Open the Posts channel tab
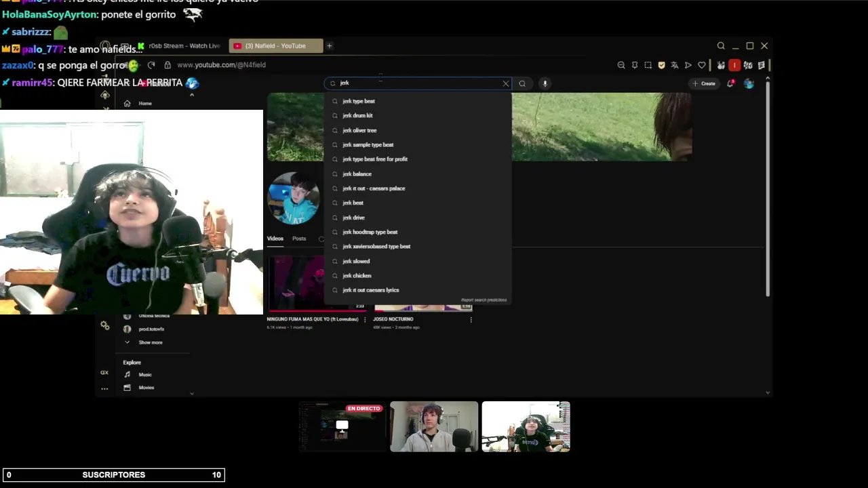The width and height of the screenshot is (868, 488). pos(299,239)
